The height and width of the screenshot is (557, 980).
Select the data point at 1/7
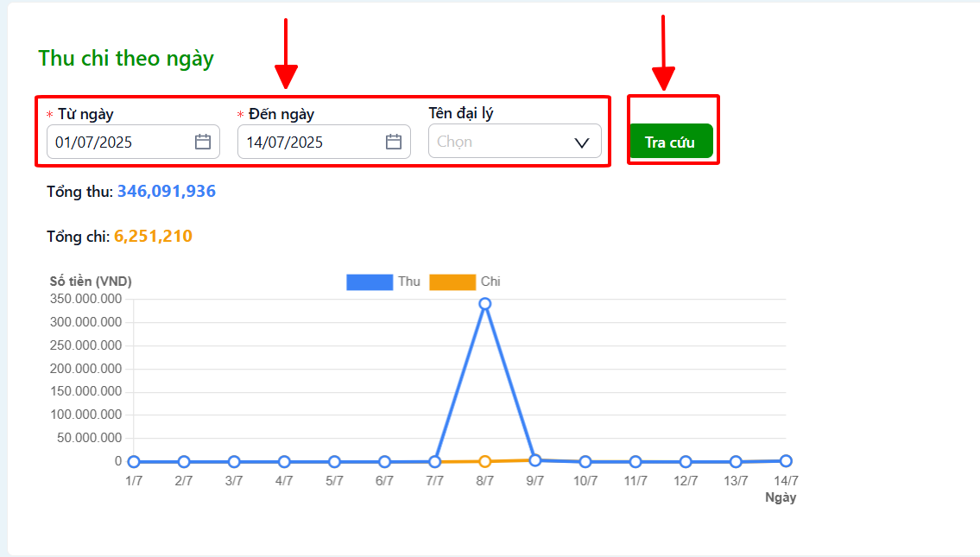pyautogui.click(x=134, y=462)
